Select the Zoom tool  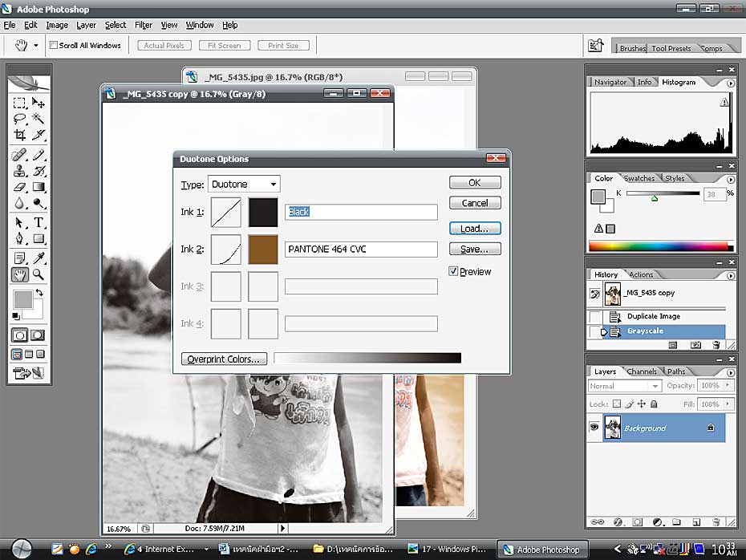[38, 274]
